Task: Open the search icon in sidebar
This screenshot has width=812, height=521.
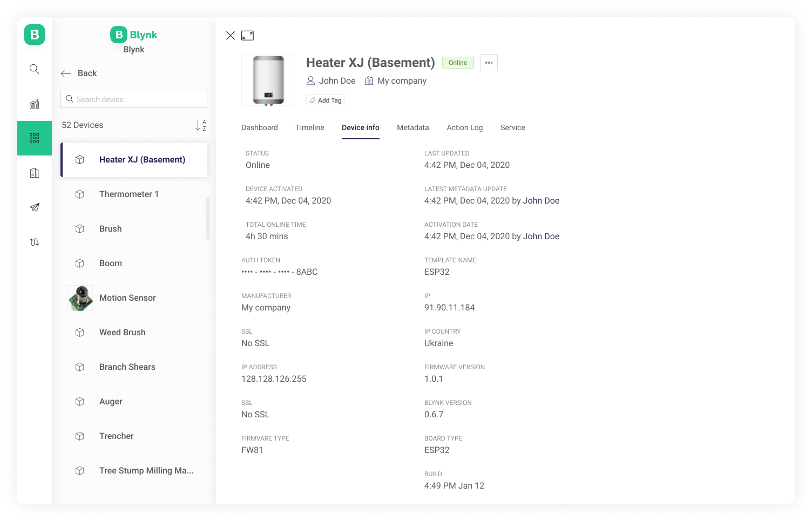Action: (x=35, y=69)
